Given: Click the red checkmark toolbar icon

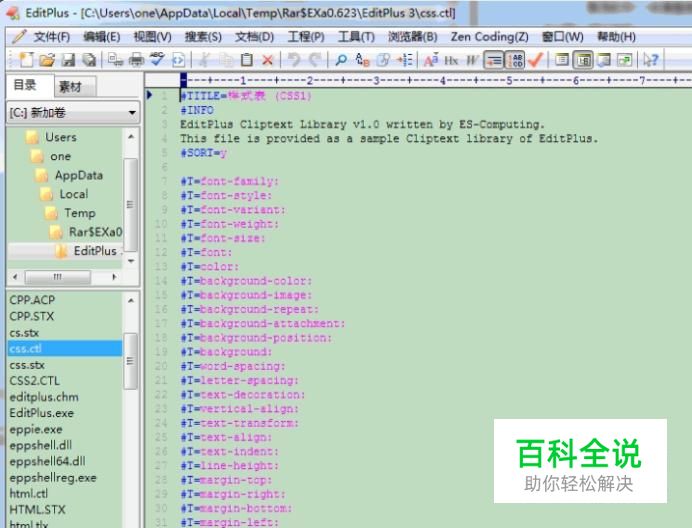Looking at the screenshot, I should point(535,60).
